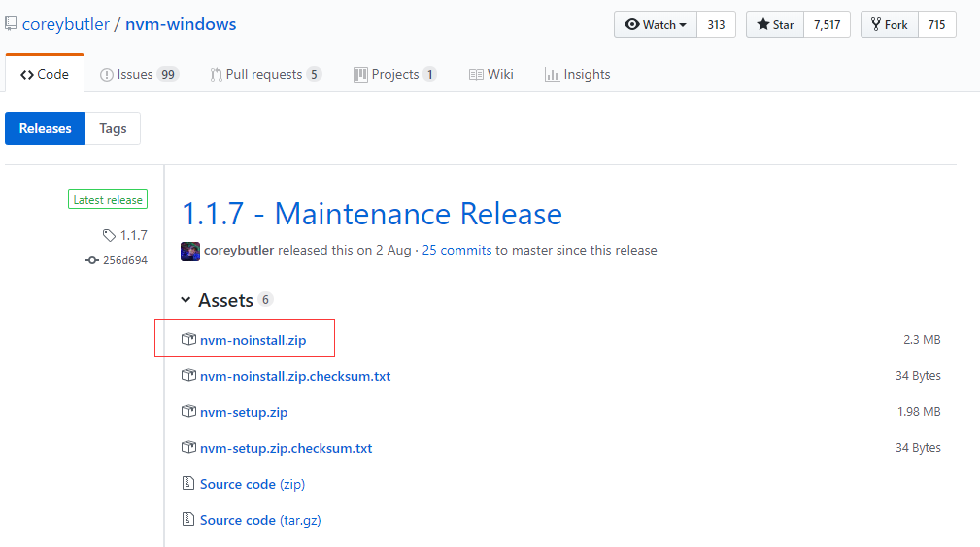Click the Issues count badge 99

click(x=167, y=75)
